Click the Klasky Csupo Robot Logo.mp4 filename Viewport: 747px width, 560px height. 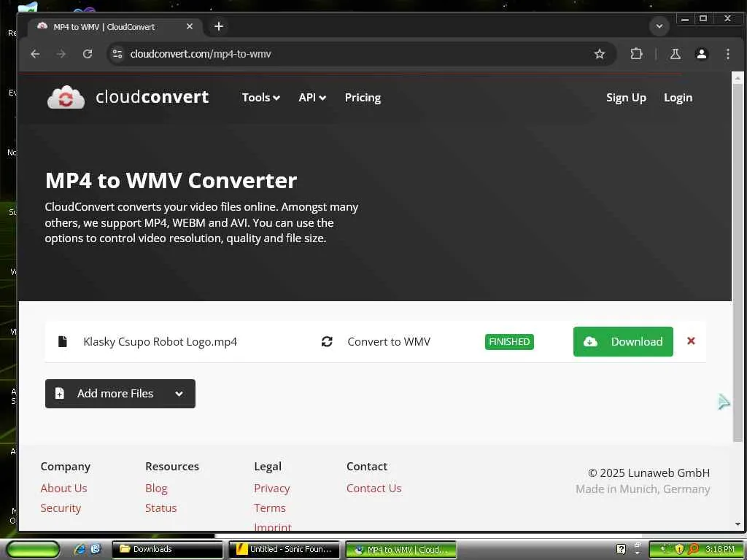coord(160,342)
